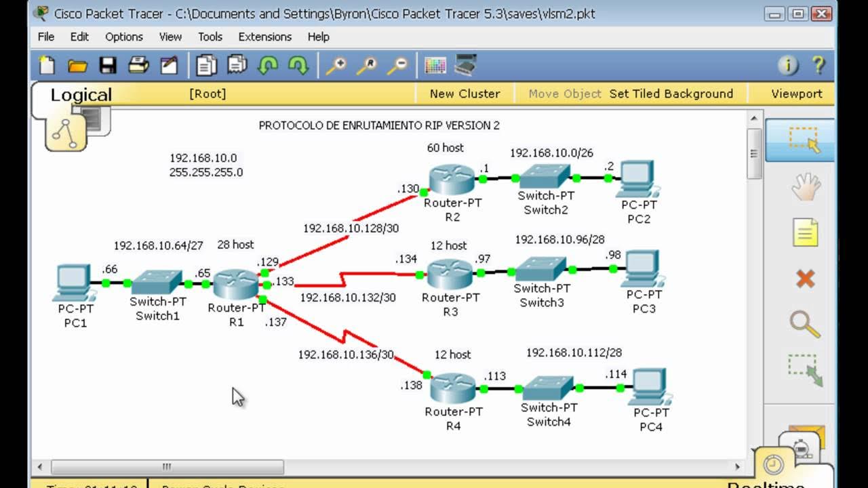Select Router-PT R3 device icon

450,274
